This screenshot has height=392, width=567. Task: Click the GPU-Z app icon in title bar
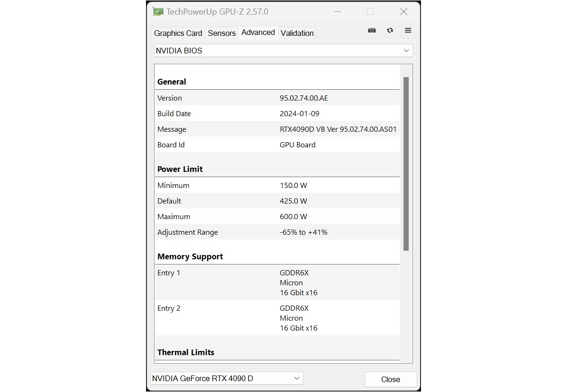[158, 12]
